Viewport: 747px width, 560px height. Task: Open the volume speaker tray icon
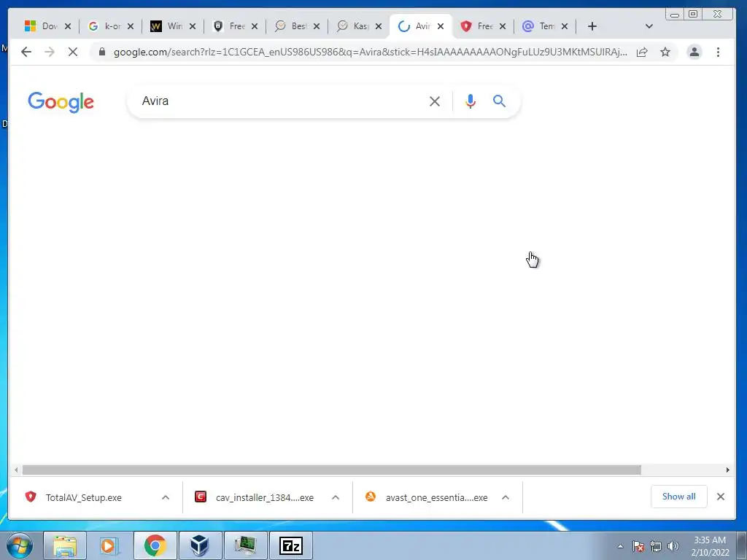(x=673, y=546)
